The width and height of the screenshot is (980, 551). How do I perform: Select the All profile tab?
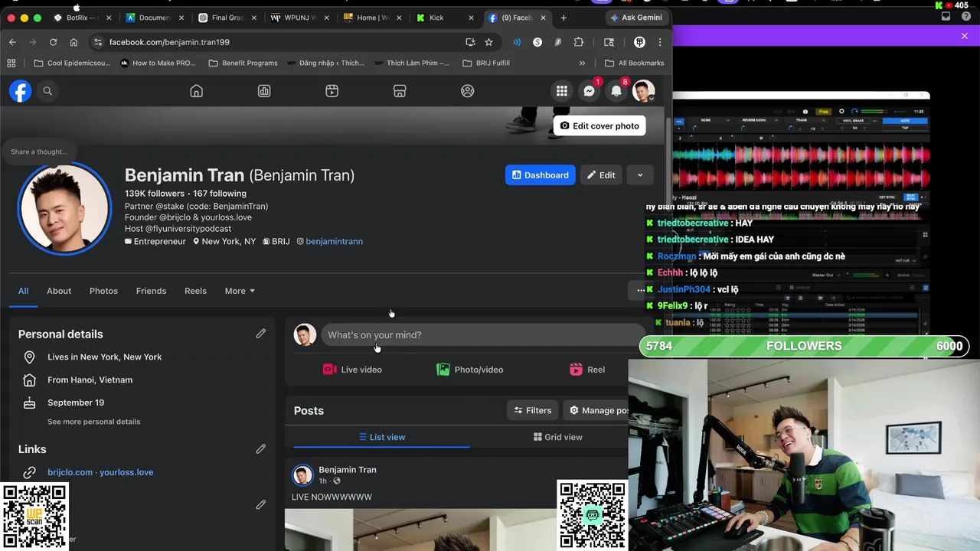24,291
